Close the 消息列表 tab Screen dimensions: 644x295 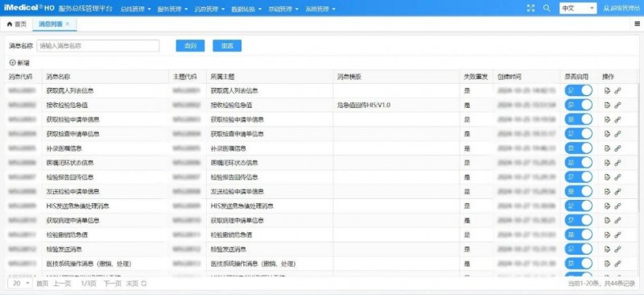(68, 24)
